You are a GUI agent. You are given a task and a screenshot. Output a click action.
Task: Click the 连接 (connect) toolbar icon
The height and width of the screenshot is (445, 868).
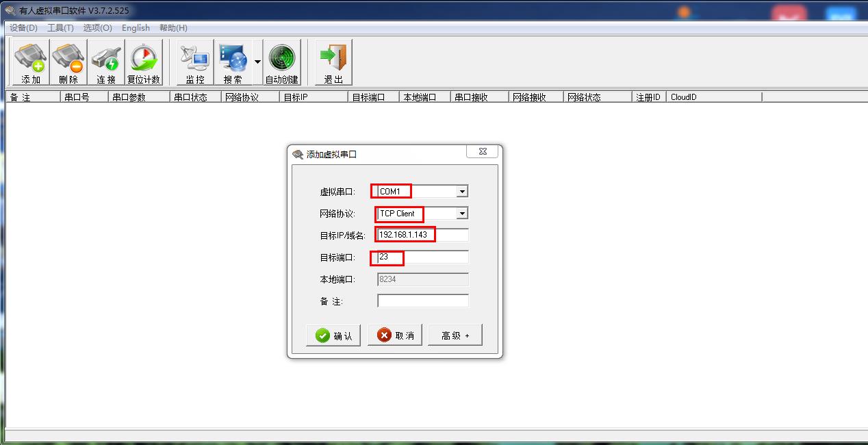click(106, 63)
